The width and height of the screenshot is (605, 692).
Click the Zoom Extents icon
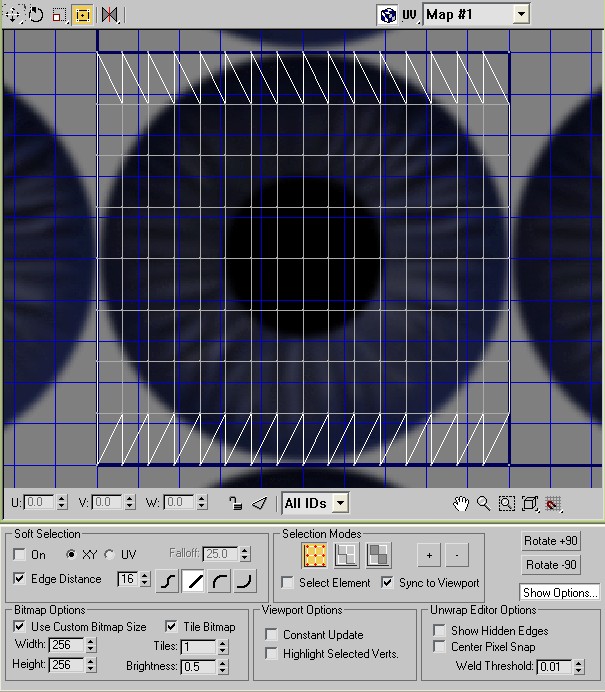[530, 503]
